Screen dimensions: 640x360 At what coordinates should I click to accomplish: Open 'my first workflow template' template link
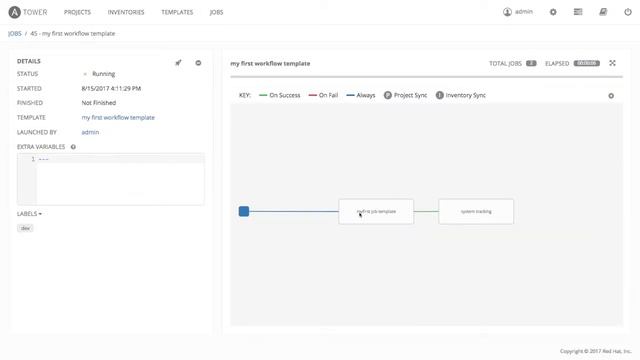pyautogui.click(x=118, y=118)
